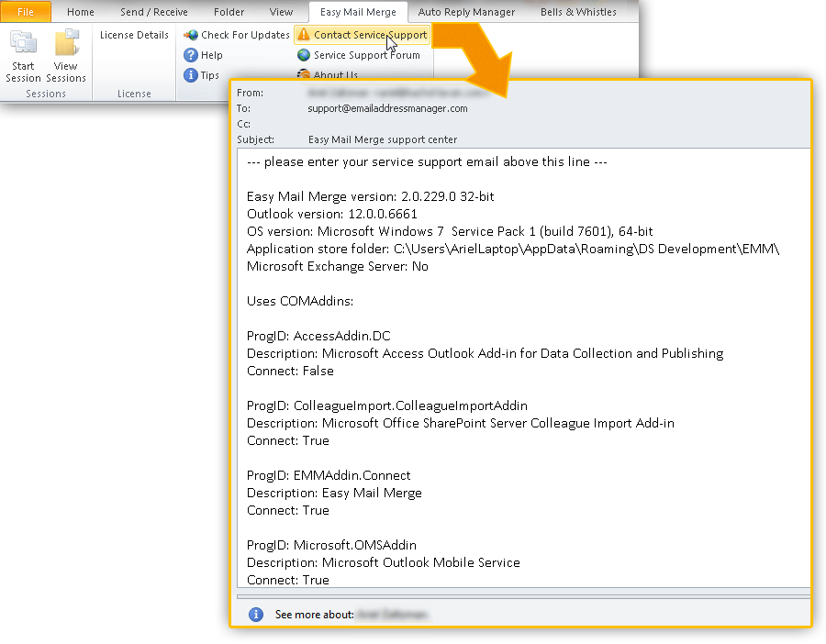This screenshot has height=644, width=826.
Task: Click the Contact Service Support label
Action: [371, 35]
